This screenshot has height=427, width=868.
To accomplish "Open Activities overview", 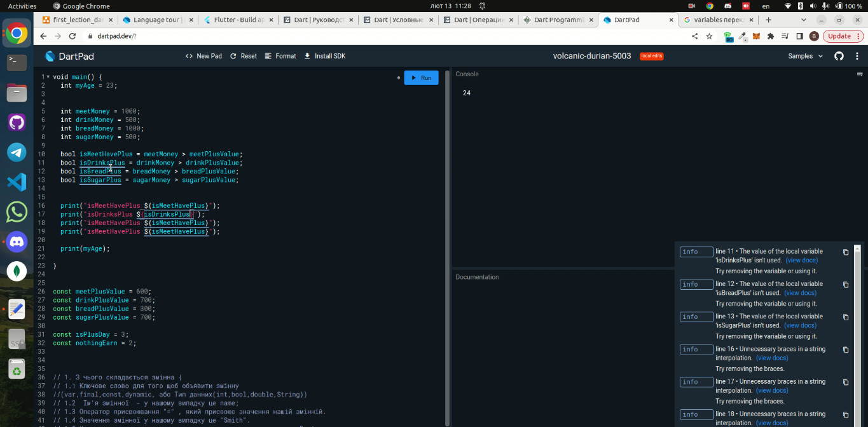I will 22,6.
